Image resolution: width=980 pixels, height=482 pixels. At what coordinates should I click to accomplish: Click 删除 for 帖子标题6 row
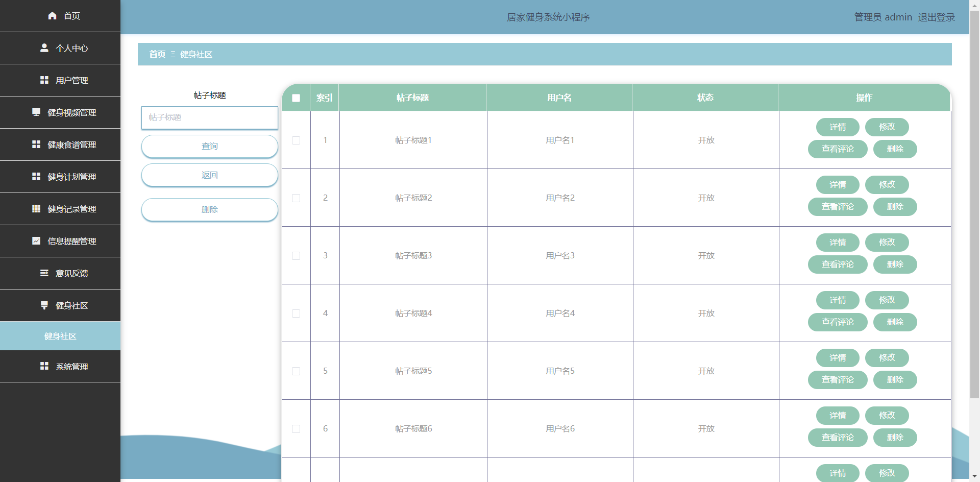tap(895, 438)
